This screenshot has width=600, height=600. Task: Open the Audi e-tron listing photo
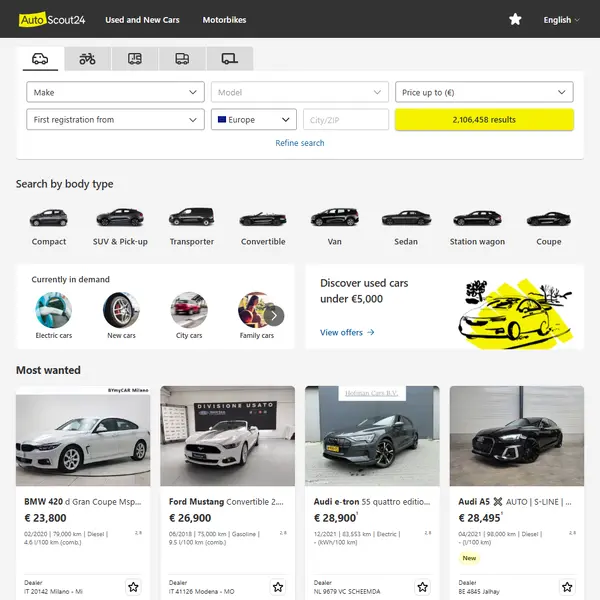(372, 436)
